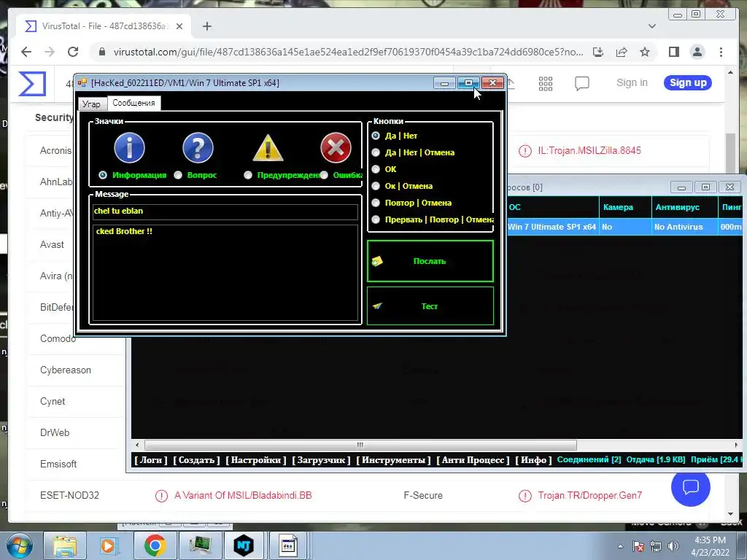Click the Chrome forward arrow
This screenshot has width=747, height=560.
click(50, 52)
